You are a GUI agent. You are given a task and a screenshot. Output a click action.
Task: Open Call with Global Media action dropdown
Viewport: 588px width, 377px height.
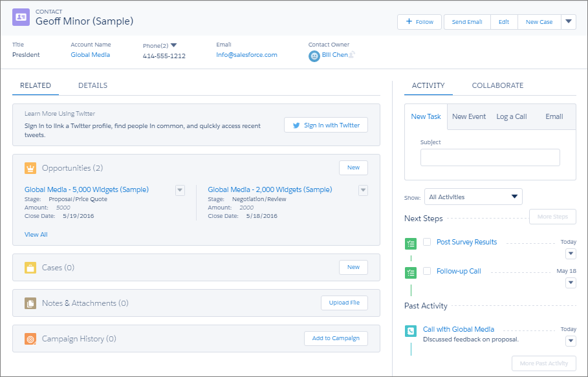(571, 341)
